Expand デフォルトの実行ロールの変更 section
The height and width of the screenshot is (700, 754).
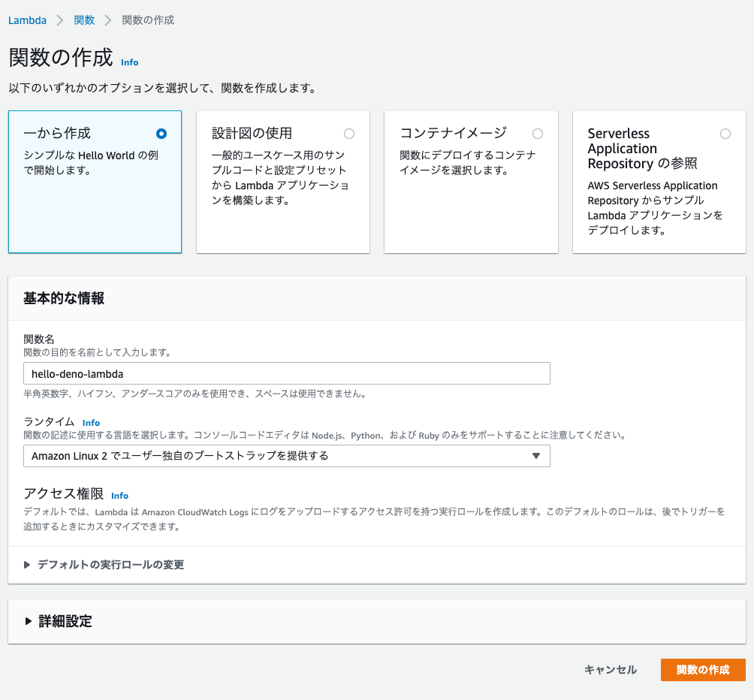pyautogui.click(x=104, y=564)
